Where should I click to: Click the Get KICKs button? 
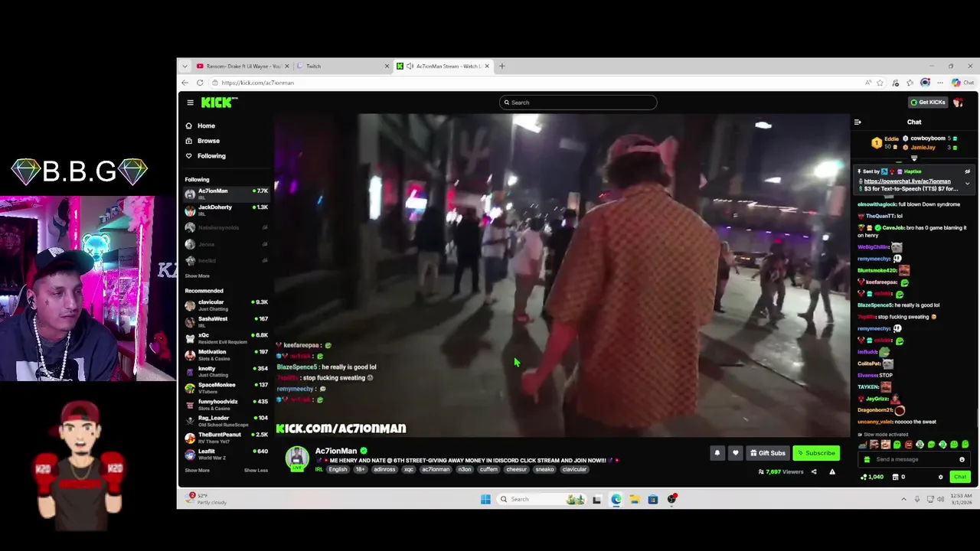(x=928, y=103)
